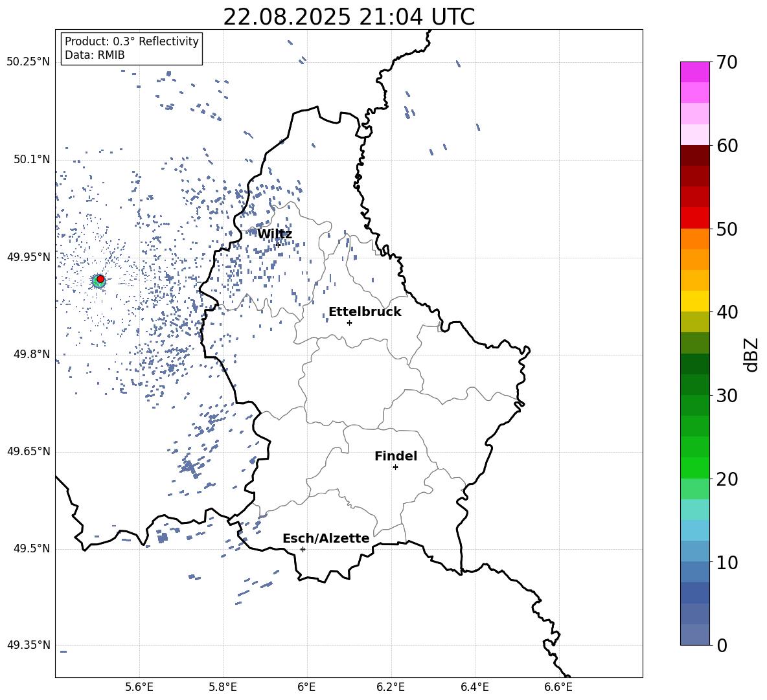The image size is (767, 700).
Task: Click the Ettelbruck station cross marker
Action: click(349, 322)
